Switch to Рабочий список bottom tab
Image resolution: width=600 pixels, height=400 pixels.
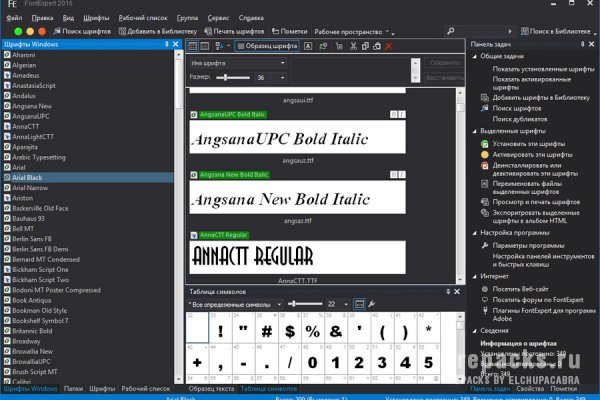[x=146, y=389]
